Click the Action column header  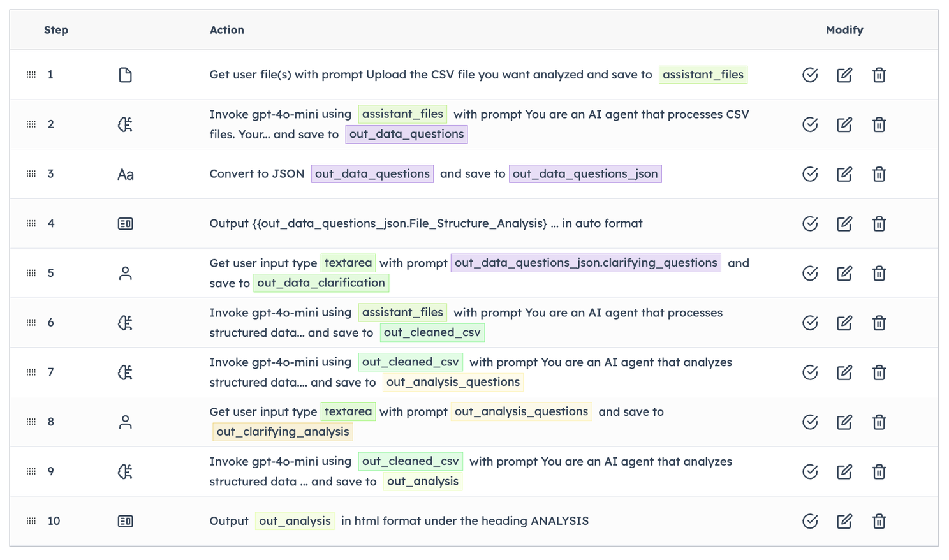coord(226,30)
